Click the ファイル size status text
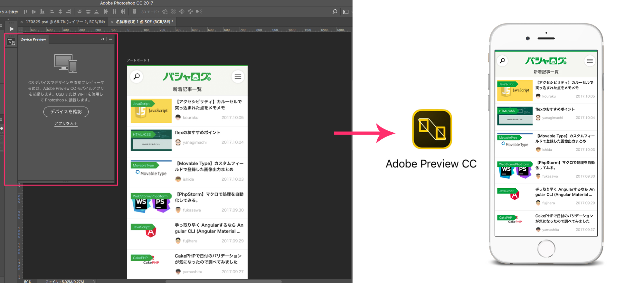 [x=65, y=281]
